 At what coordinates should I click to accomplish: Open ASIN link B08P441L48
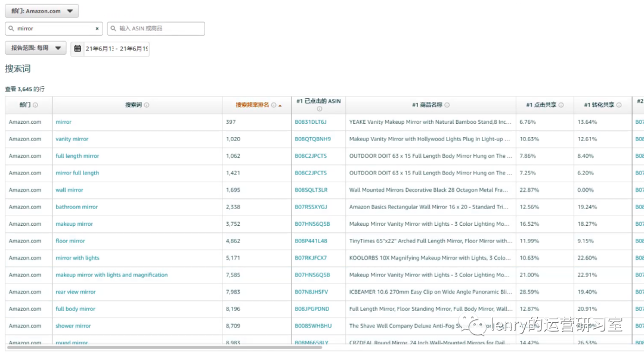point(311,241)
